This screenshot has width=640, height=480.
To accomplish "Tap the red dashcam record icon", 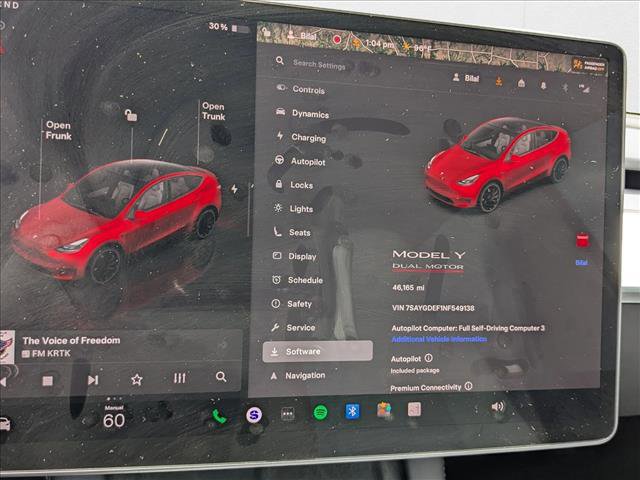I will click(336, 40).
